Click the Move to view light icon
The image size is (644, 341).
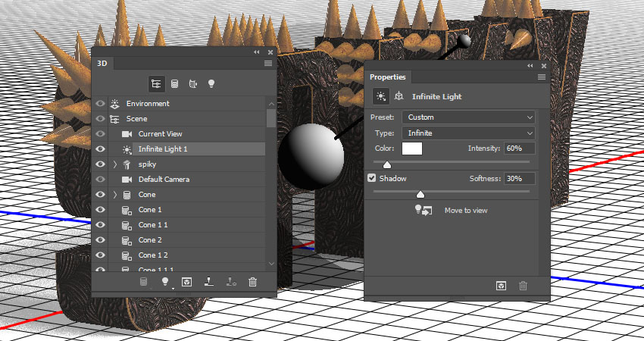(424, 211)
